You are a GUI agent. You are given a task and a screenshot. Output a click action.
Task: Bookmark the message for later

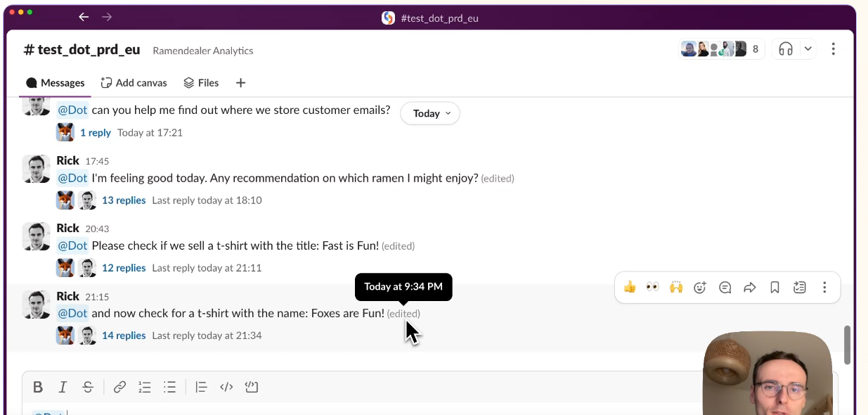click(x=775, y=287)
